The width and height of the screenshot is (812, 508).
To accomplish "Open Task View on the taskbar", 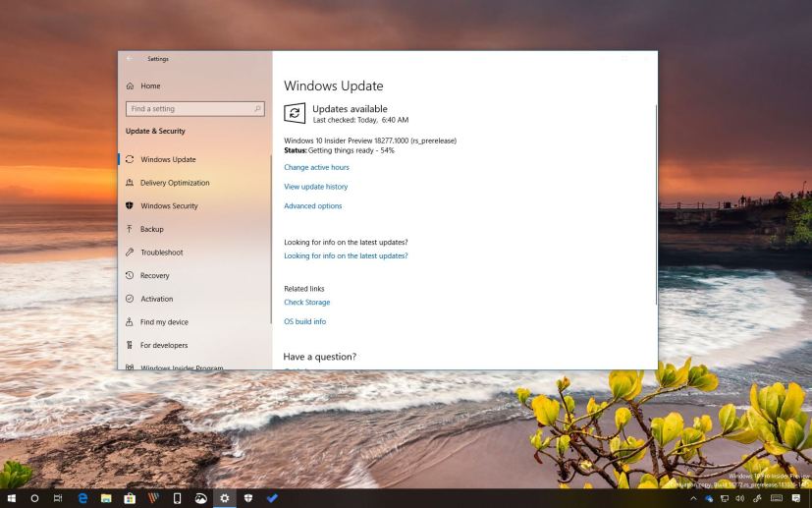I will click(58, 498).
